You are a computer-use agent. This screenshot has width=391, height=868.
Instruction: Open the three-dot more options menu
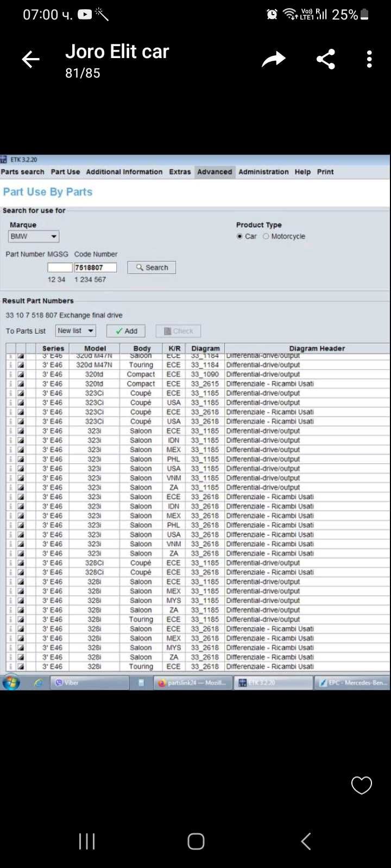pyautogui.click(x=369, y=59)
